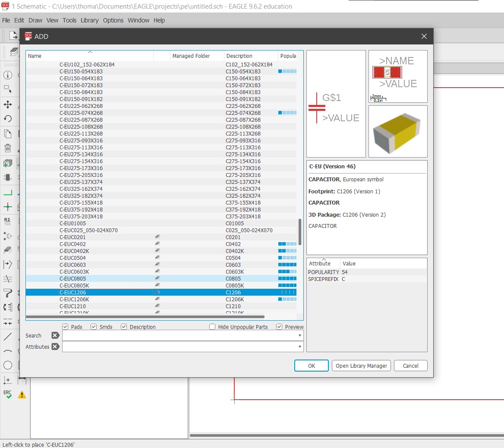
Task: Uncheck the Pads checkbox
Action: click(x=66, y=327)
